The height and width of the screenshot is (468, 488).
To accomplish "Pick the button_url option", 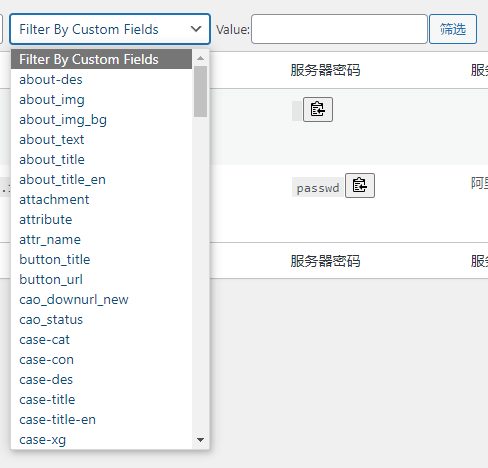I will pos(101,279).
